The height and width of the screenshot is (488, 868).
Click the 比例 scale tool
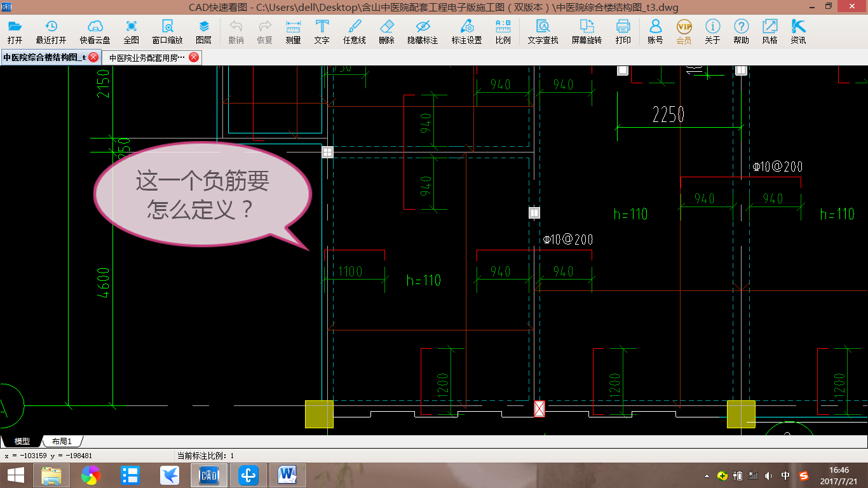point(503,32)
